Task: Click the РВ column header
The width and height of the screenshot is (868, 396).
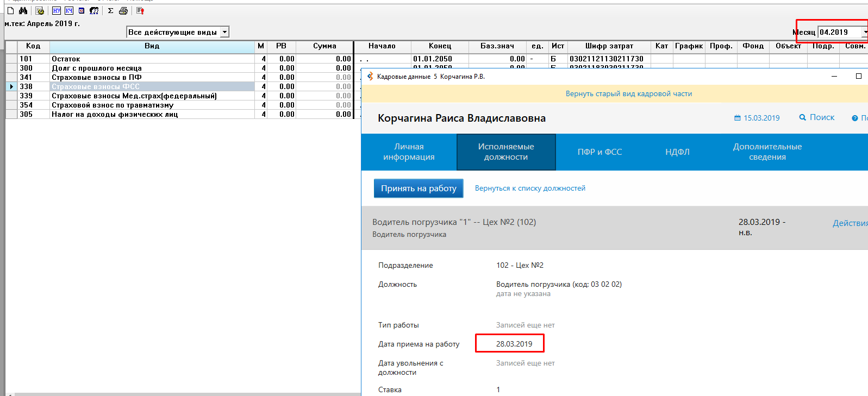Action: pyautogui.click(x=281, y=46)
